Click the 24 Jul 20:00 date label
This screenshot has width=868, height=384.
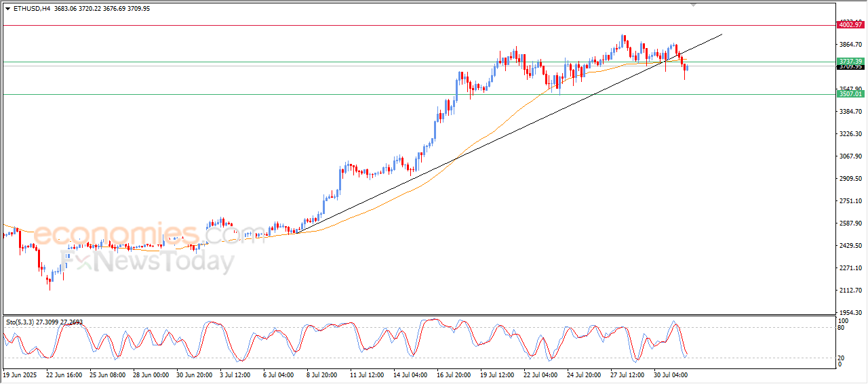585,374
